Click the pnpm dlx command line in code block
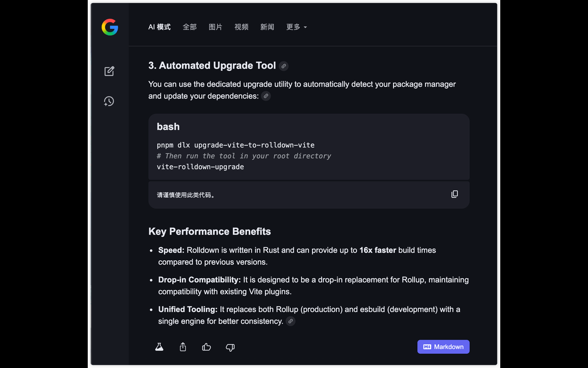Viewport: 588px width, 368px height. pyautogui.click(x=236, y=145)
